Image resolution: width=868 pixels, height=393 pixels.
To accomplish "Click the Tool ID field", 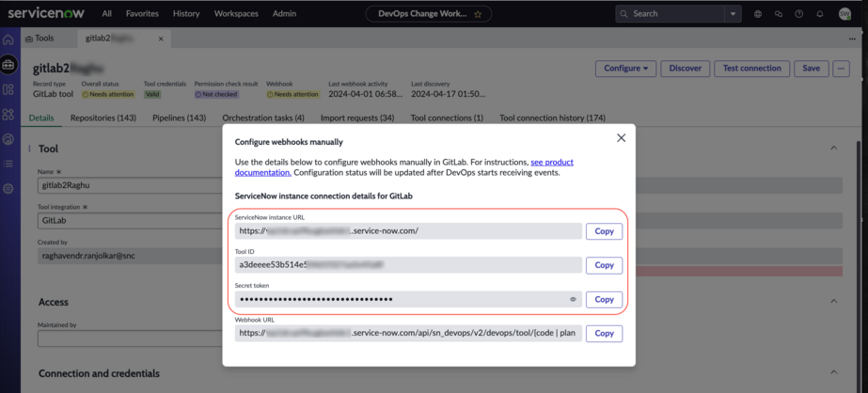I will (408, 265).
